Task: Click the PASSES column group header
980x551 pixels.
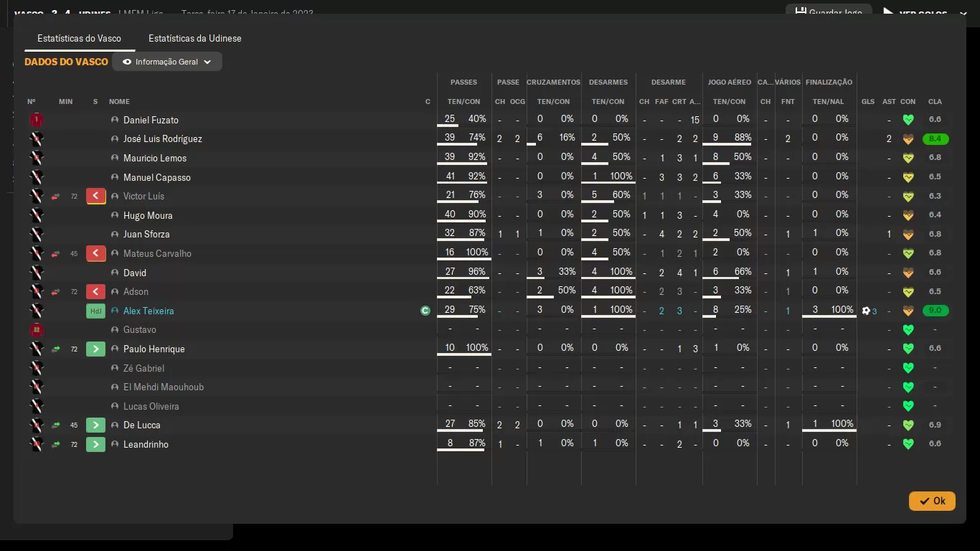Action: [463, 83]
